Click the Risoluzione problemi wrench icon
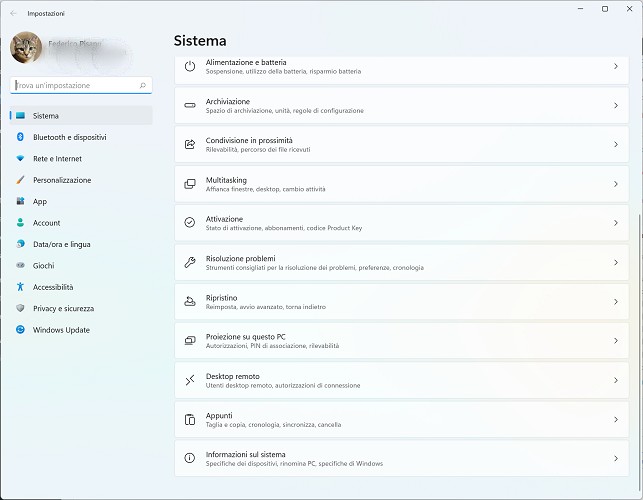The width and height of the screenshot is (643, 500). pos(190,263)
